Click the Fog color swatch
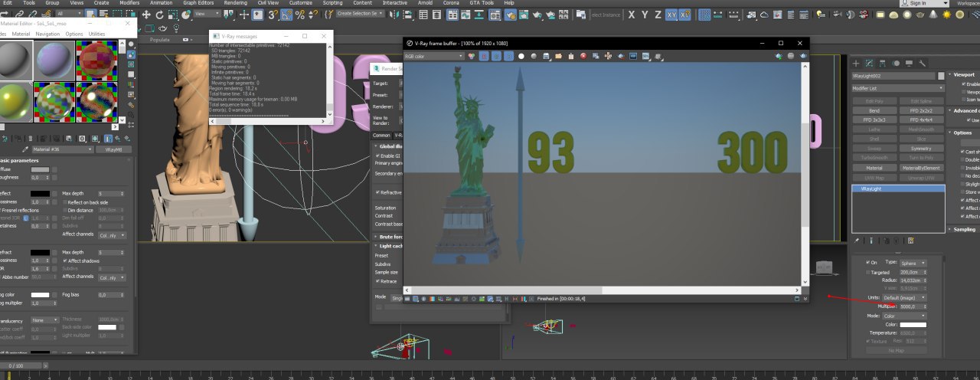The height and width of the screenshot is (380, 980). (x=41, y=294)
